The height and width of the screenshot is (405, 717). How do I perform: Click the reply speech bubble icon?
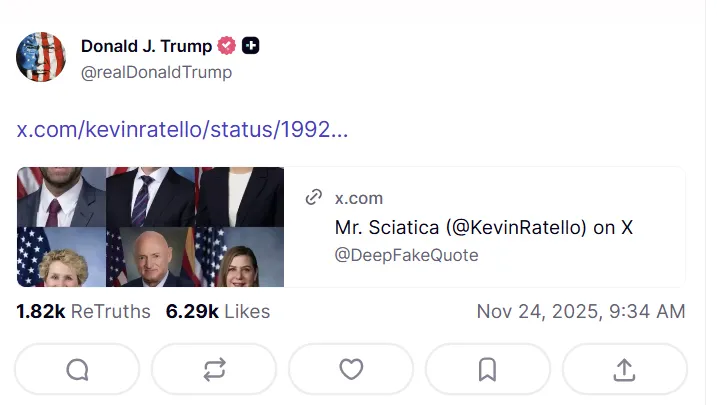point(78,369)
